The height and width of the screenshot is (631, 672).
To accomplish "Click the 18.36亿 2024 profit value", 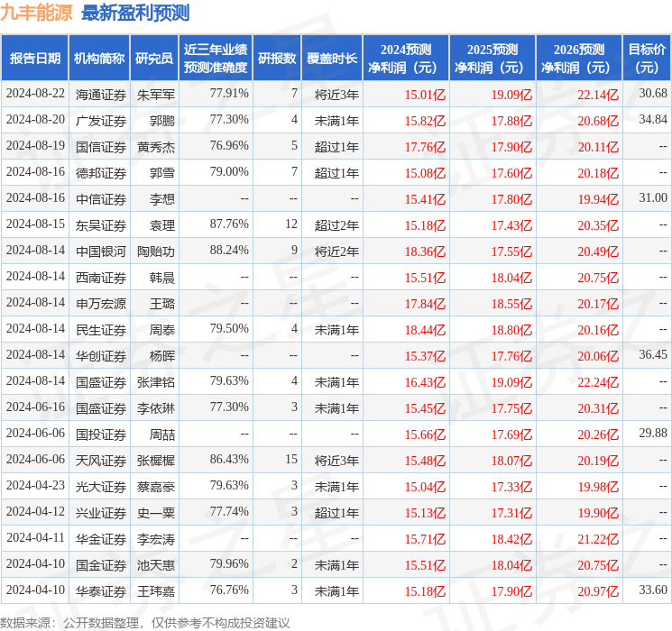I will pyautogui.click(x=425, y=251).
